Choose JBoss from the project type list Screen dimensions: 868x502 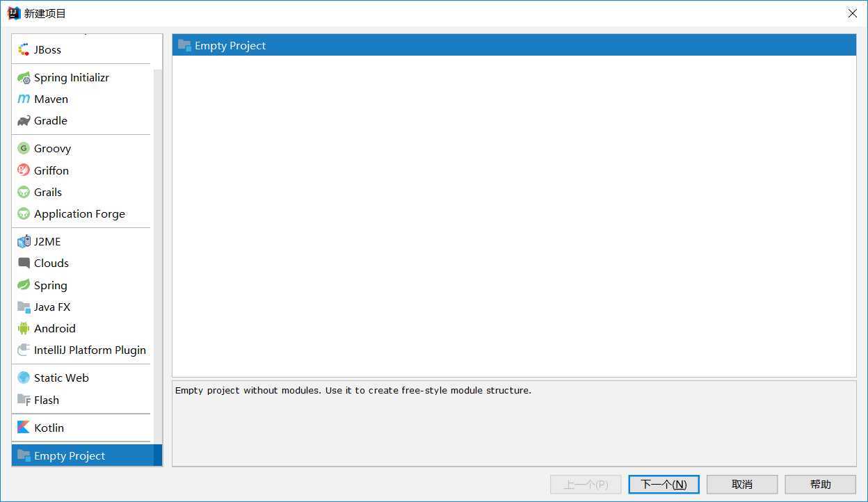point(47,49)
